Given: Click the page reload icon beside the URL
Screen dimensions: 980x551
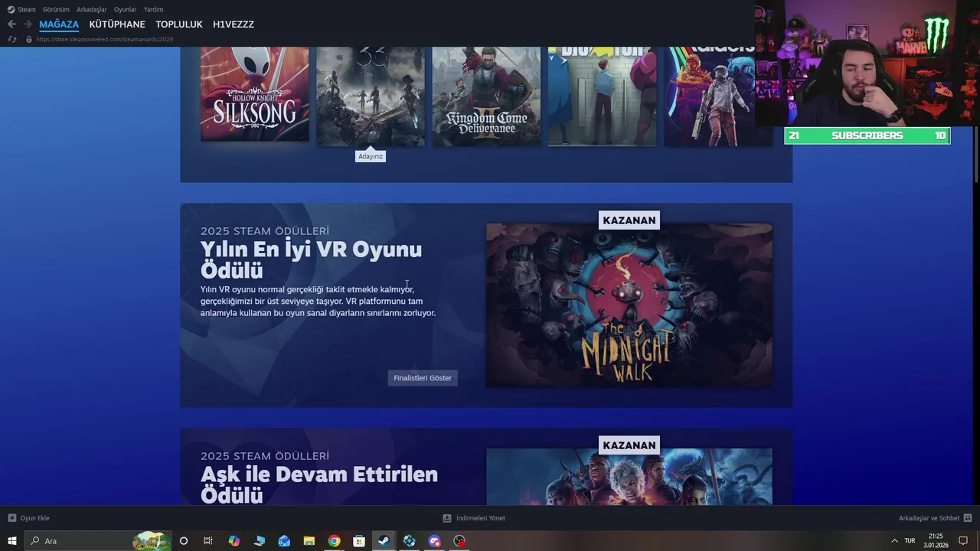Looking at the screenshot, I should pos(11,39).
